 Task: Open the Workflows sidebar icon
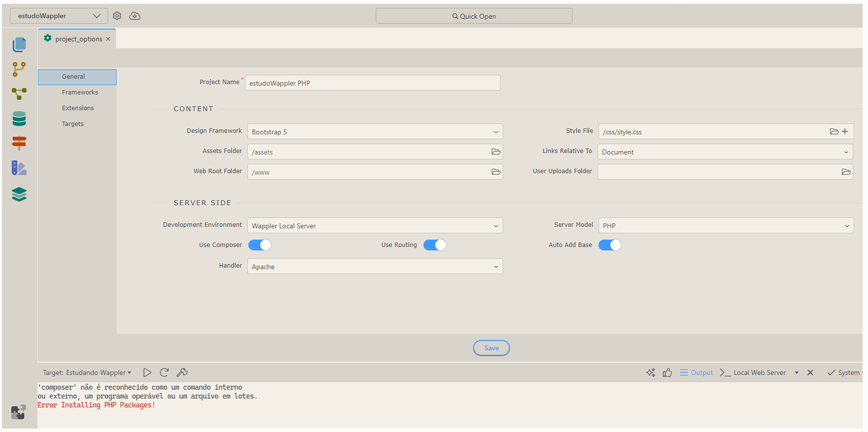tap(19, 93)
